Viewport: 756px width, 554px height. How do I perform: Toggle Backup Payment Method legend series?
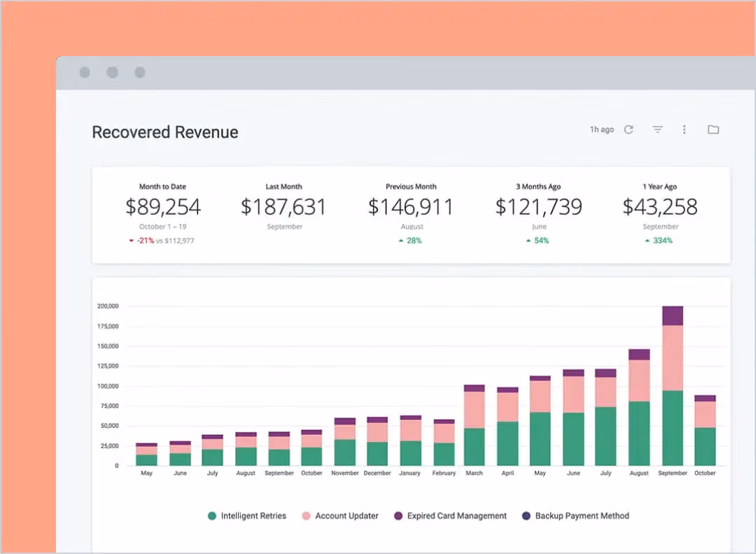(582, 516)
